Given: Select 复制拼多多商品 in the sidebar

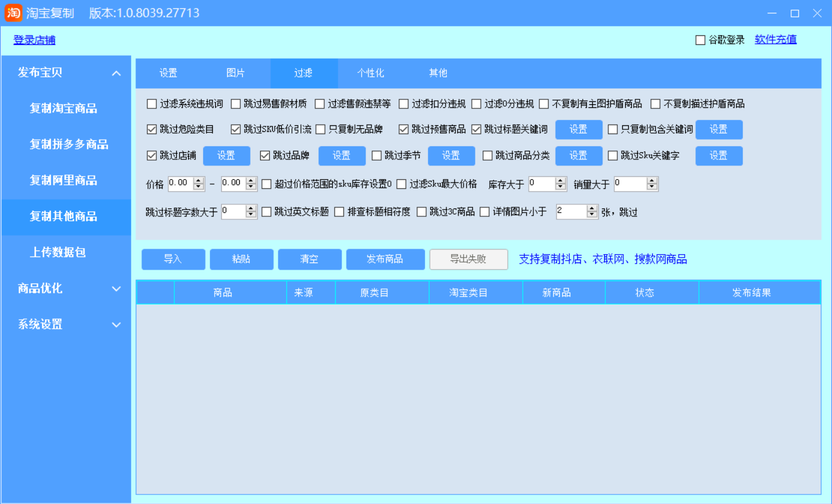Looking at the screenshot, I should pyautogui.click(x=69, y=144).
